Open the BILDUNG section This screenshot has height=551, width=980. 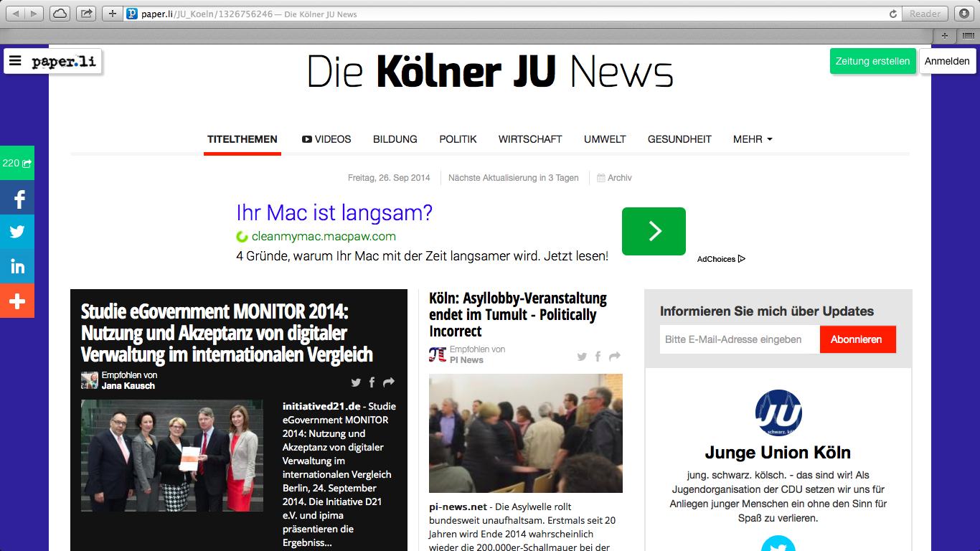395,139
